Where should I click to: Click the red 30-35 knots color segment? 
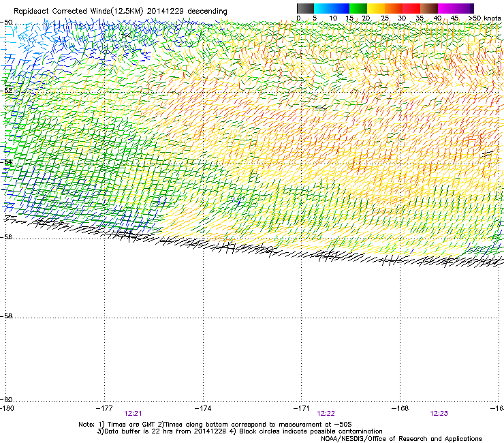(x=411, y=8)
